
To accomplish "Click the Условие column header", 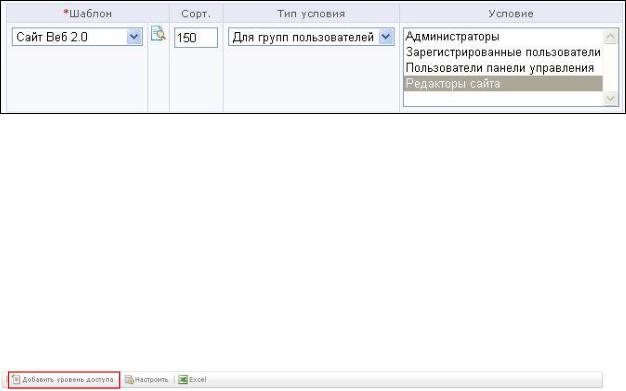I will [511, 14].
